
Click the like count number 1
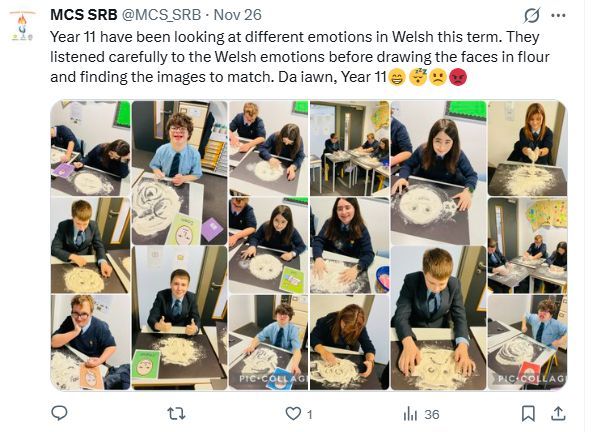309,414
